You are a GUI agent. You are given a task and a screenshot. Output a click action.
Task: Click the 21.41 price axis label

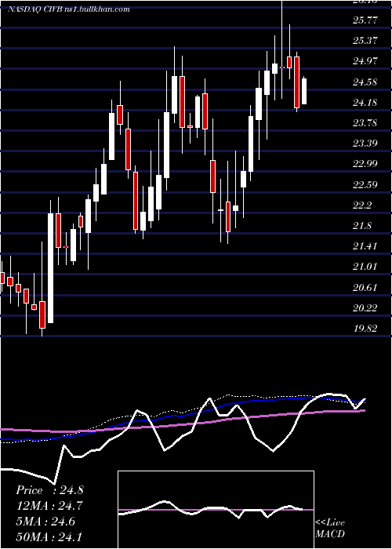pyautogui.click(x=365, y=246)
